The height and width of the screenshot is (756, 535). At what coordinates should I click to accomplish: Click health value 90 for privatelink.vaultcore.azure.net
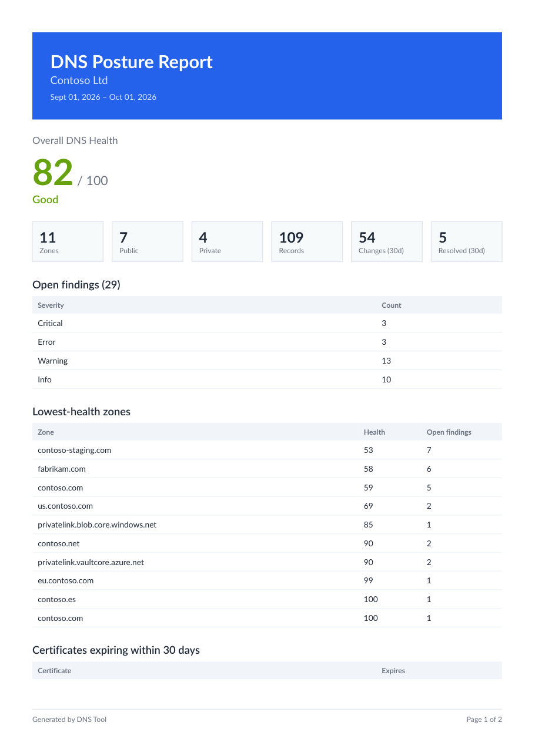point(369,562)
